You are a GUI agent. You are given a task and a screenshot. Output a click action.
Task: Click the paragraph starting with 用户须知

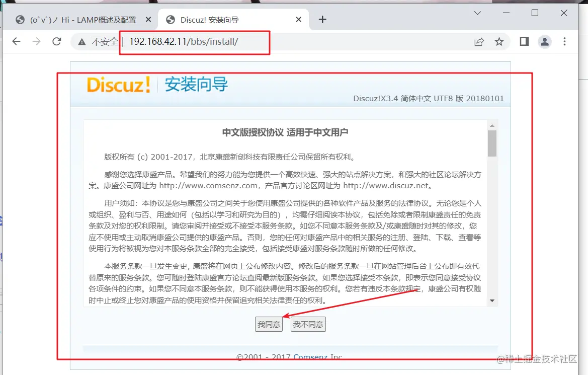click(x=285, y=226)
